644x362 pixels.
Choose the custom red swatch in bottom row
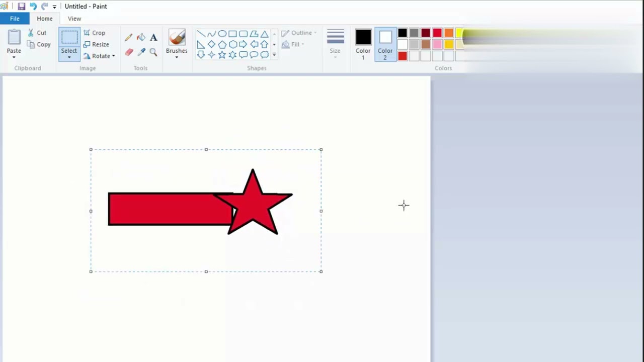coord(403,56)
